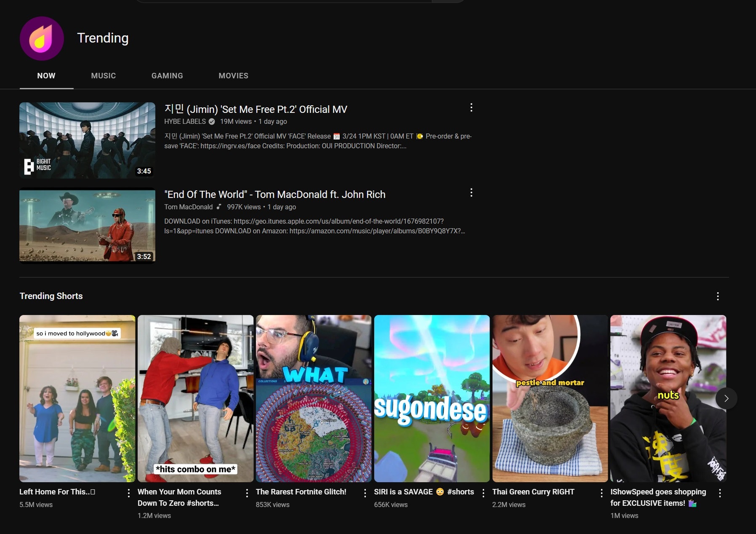Play the sugondese SIRI short thumbnail
The image size is (756, 534).
(431, 398)
